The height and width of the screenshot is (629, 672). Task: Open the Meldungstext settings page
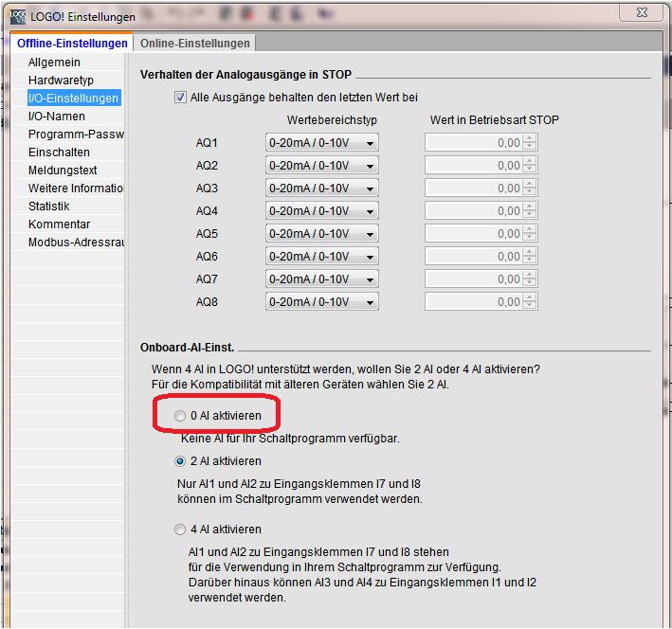pyautogui.click(x=63, y=171)
